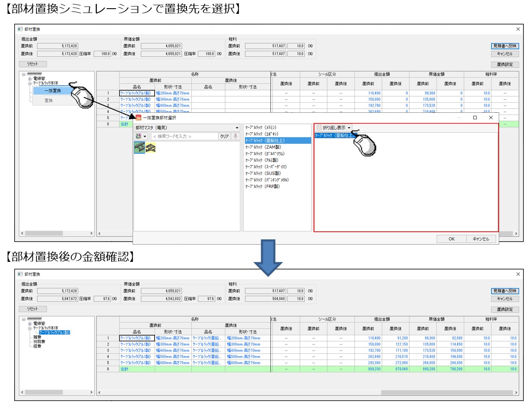Open the 部材マスタ（電気） dropdown
The width and height of the screenshot is (532, 404).
coord(237,128)
